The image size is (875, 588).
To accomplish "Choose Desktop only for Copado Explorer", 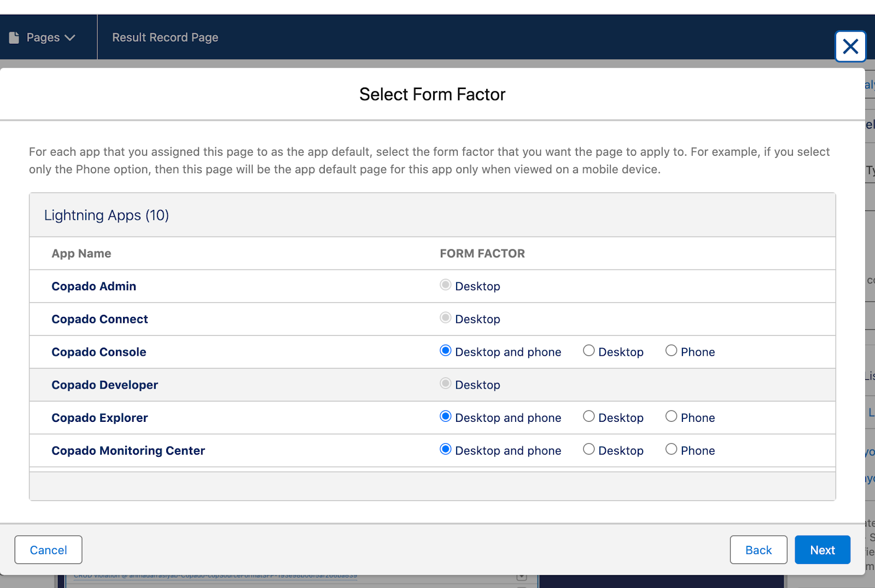I will [x=589, y=416].
